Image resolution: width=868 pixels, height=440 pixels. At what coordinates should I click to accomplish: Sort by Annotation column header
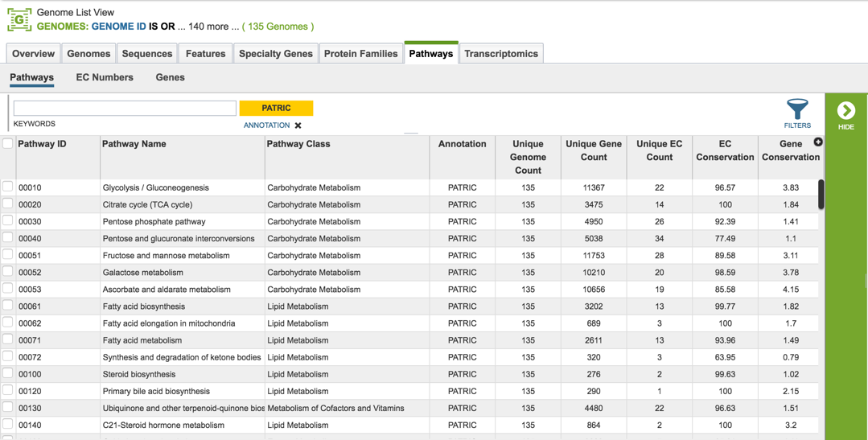tap(463, 144)
